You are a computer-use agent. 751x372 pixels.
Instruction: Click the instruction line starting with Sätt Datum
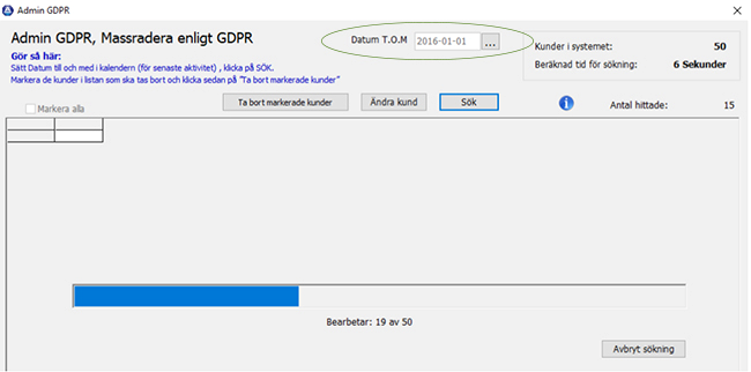142,68
